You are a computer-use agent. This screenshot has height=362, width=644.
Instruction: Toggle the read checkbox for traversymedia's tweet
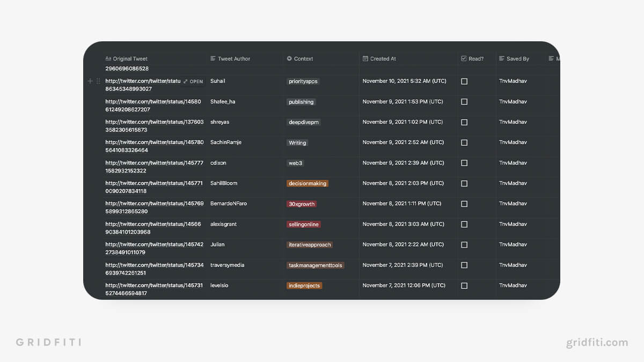coord(464,265)
